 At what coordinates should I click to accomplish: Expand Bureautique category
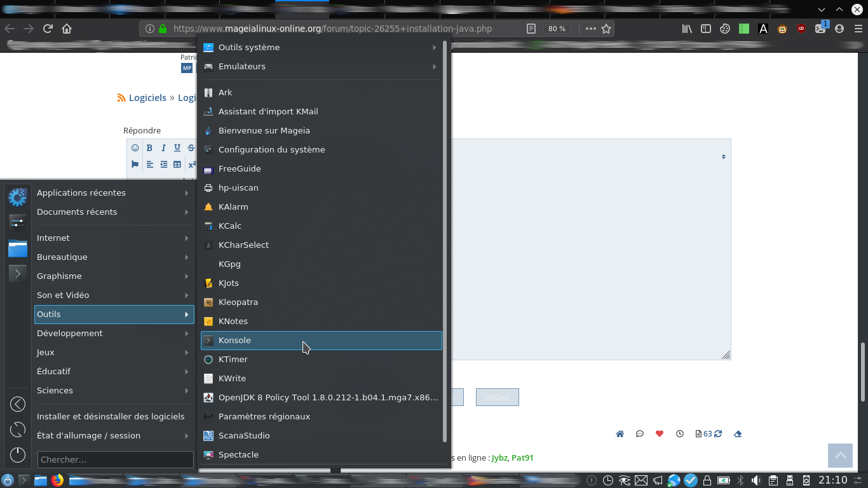(114, 257)
